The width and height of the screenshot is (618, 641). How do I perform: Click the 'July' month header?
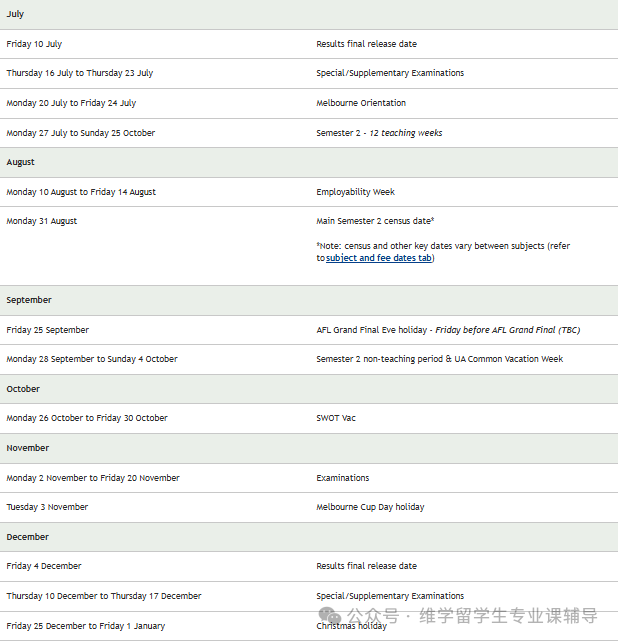click(15, 14)
